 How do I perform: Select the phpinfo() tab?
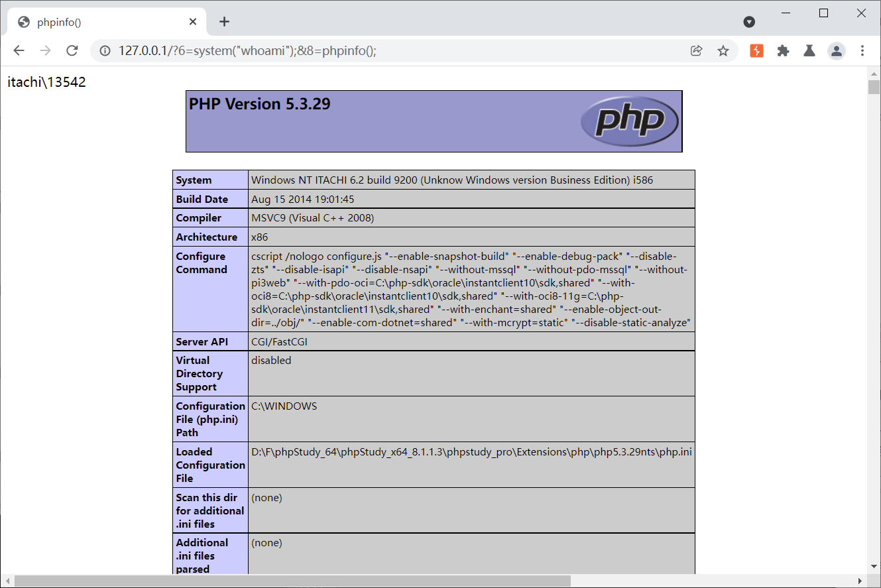click(107, 22)
